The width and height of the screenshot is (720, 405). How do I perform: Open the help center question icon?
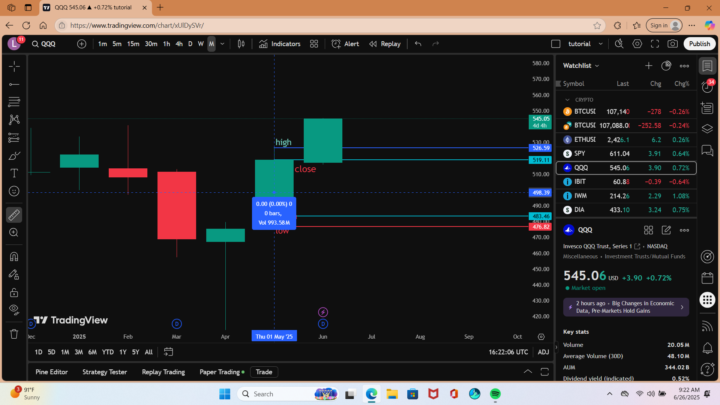click(x=708, y=369)
